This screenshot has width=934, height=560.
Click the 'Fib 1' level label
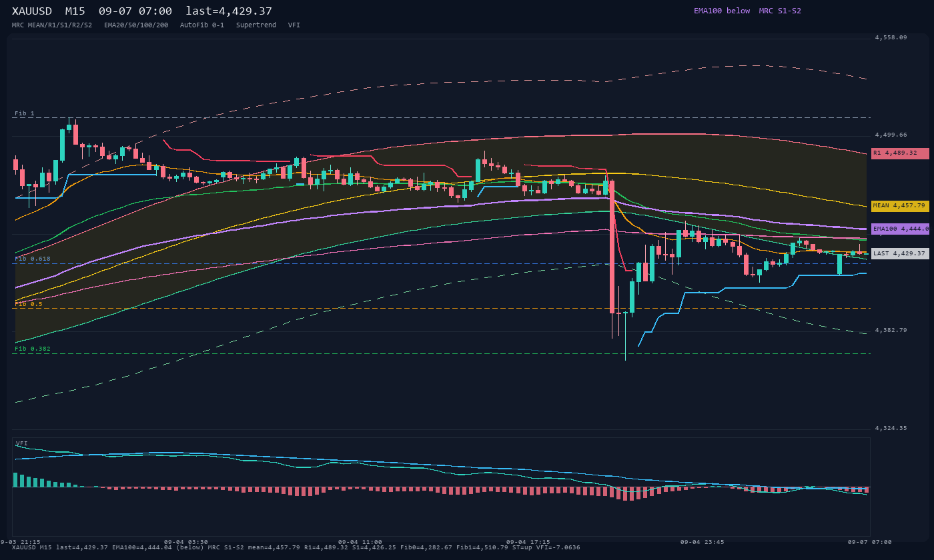coord(25,113)
